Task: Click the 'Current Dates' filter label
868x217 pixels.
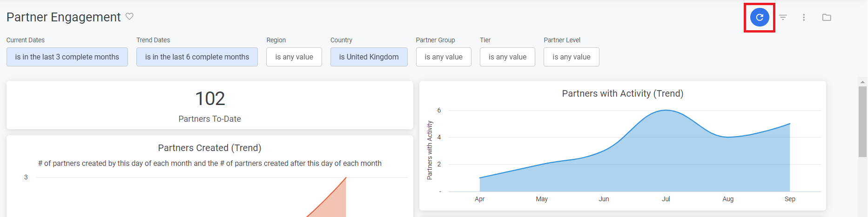Action: tap(26, 40)
